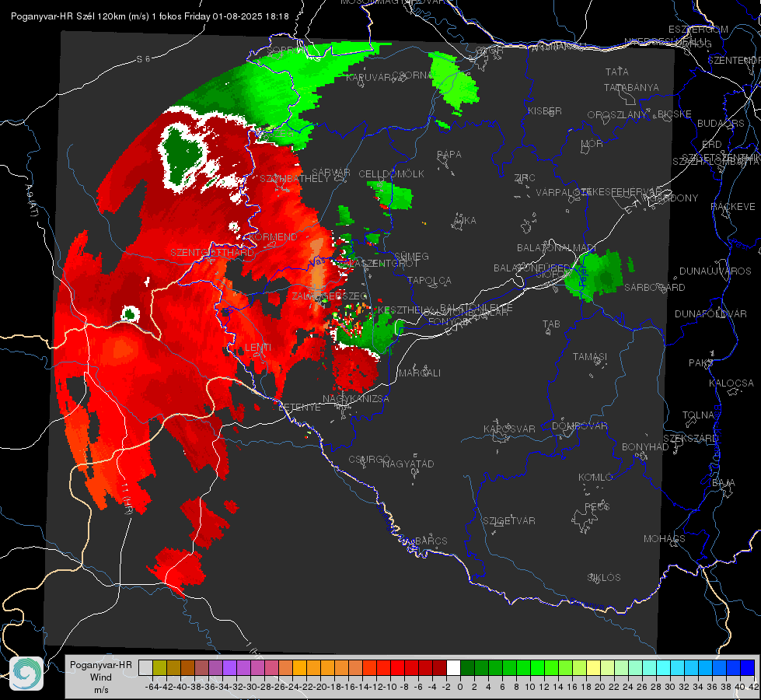The image size is (761, 700).
Task: Click the KISBER city label
Action: 545,110
